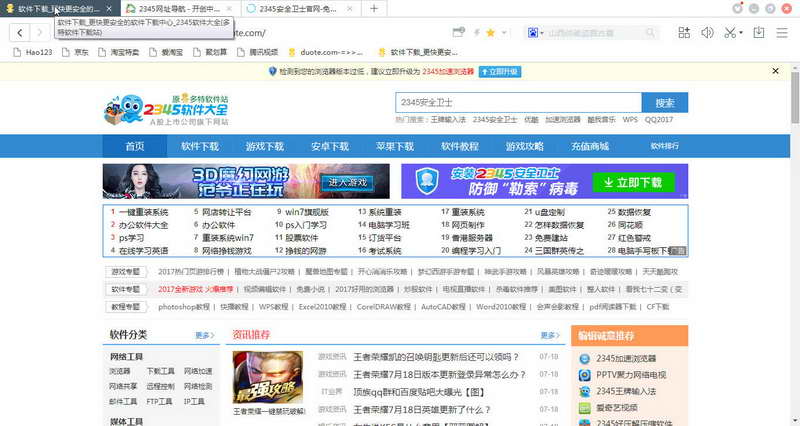Open the hamburger main menu icon
The height and width of the screenshot is (426, 800).
(x=782, y=33)
